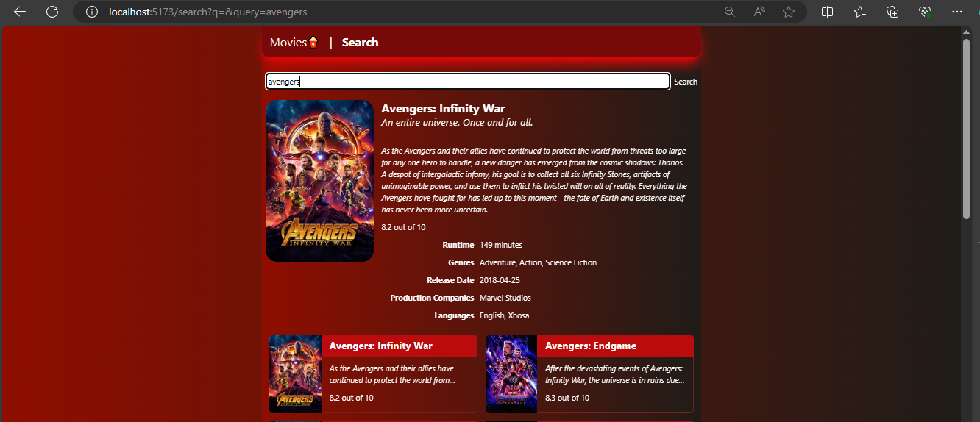Click the release date 2018-04-25
This screenshot has height=422, width=980.
point(500,280)
